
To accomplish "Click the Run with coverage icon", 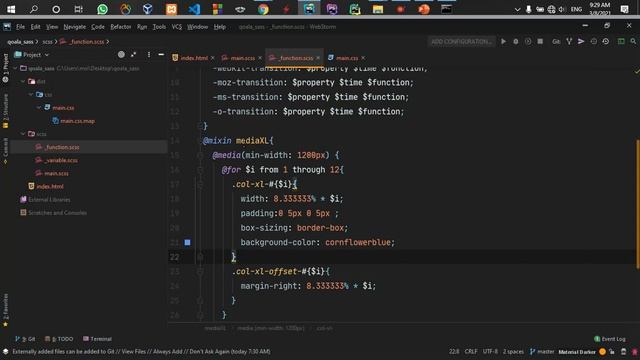I will click(528, 41).
